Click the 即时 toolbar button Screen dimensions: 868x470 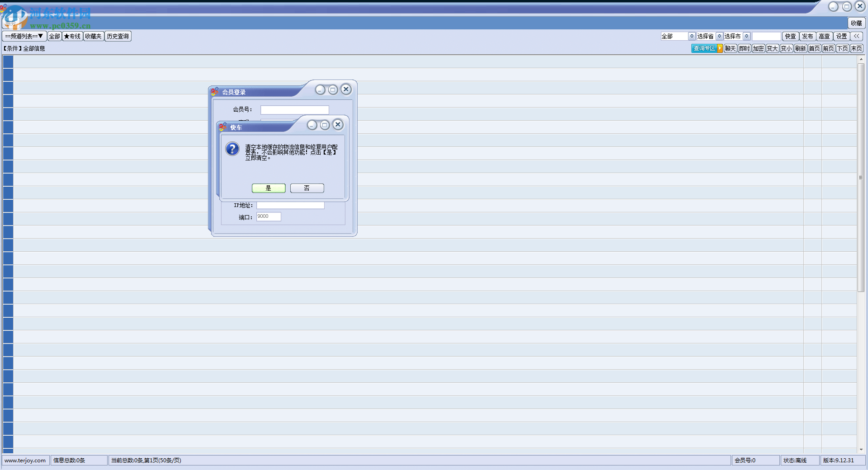[x=745, y=48]
